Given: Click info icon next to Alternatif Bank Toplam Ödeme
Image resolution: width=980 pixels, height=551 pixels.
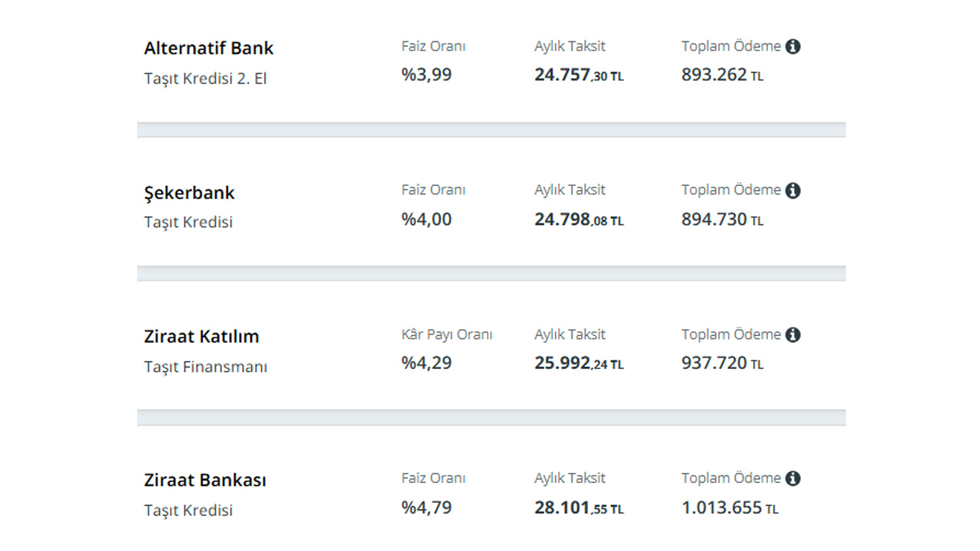Looking at the screenshot, I should [793, 47].
